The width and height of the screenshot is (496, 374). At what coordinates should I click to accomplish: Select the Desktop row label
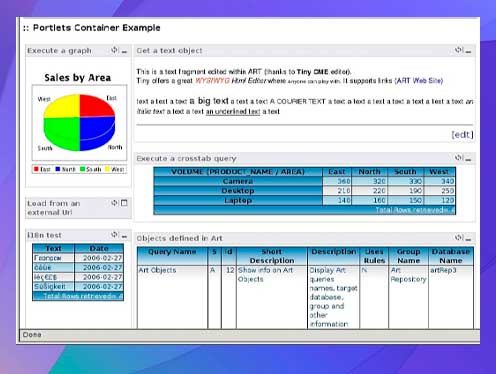click(238, 191)
